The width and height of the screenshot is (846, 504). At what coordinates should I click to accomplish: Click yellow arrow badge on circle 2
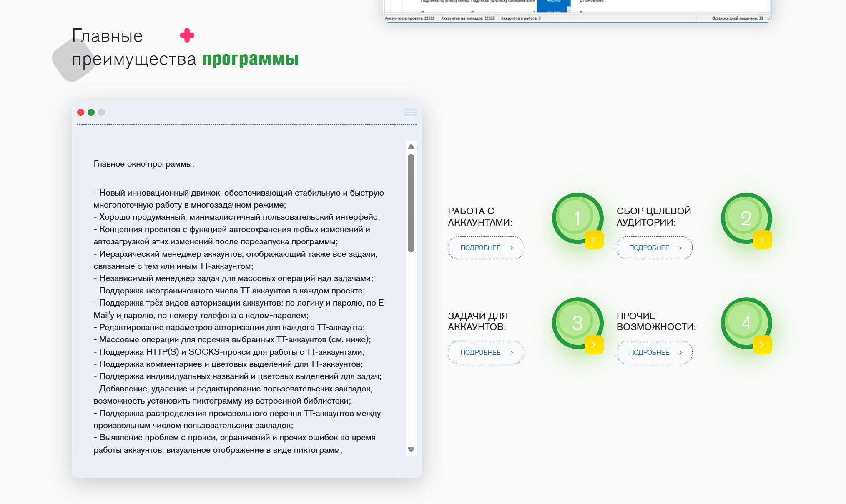762,240
